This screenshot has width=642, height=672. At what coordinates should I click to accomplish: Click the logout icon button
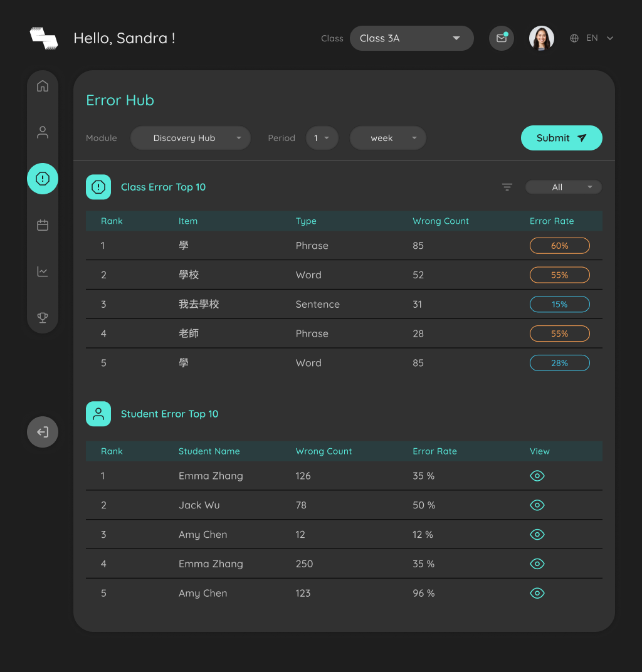43,432
